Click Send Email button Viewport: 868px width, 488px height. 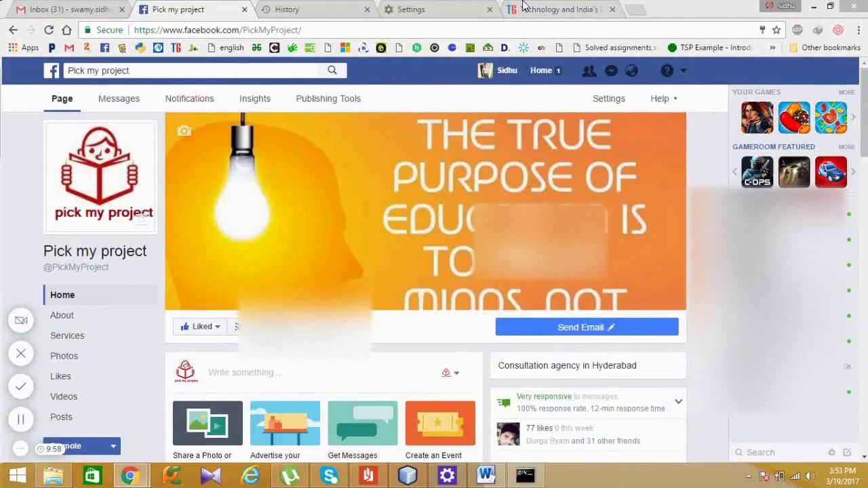[x=587, y=327]
